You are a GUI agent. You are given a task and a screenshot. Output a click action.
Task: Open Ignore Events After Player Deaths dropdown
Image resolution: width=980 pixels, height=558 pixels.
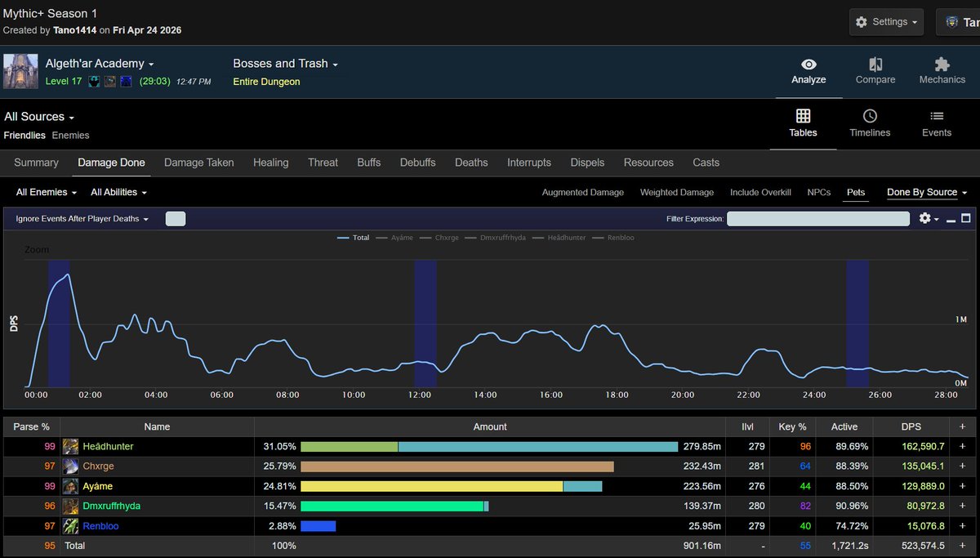point(82,219)
